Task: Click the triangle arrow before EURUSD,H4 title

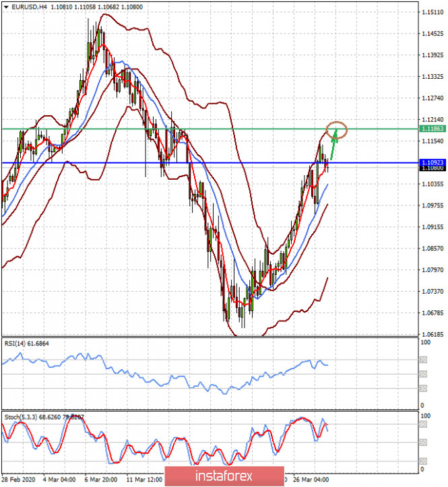Action: pyautogui.click(x=5, y=7)
